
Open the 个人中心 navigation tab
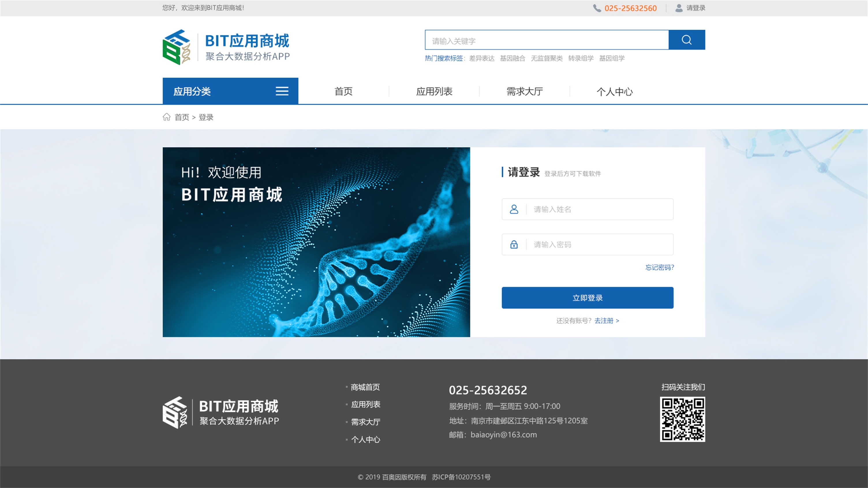click(615, 91)
